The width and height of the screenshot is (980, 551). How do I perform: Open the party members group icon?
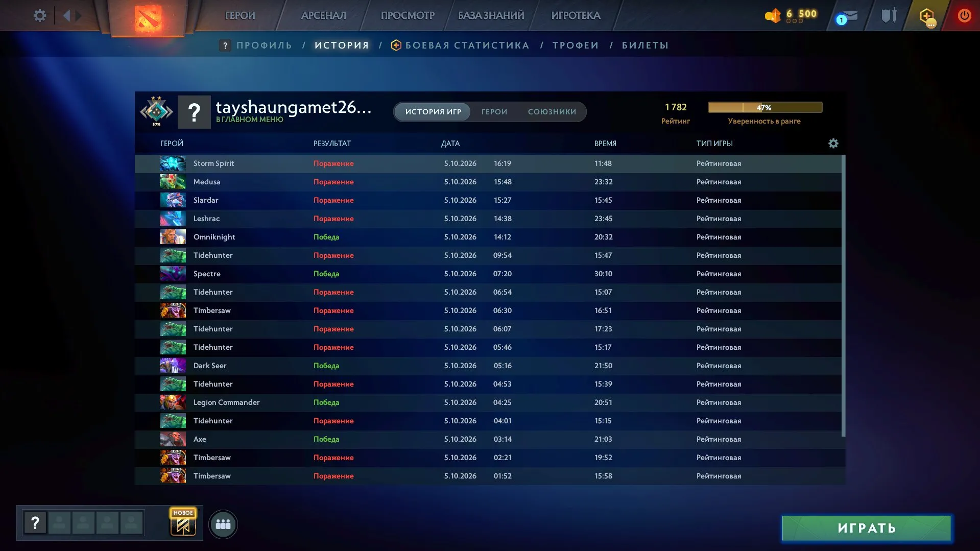click(223, 524)
